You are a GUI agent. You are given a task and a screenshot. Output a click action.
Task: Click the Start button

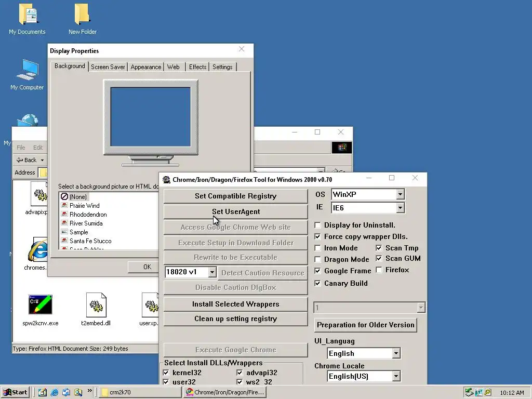click(15, 392)
